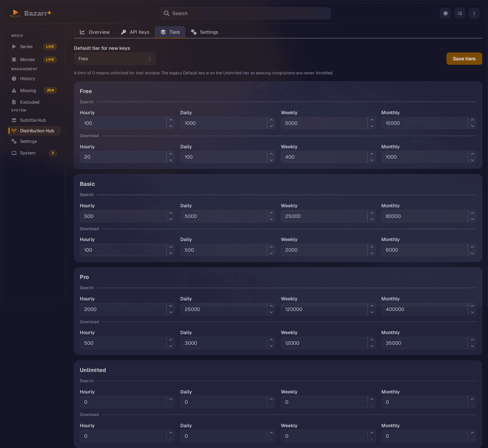Click the Subtitle Hub icon
The width and height of the screenshot is (488, 448).
14,120
